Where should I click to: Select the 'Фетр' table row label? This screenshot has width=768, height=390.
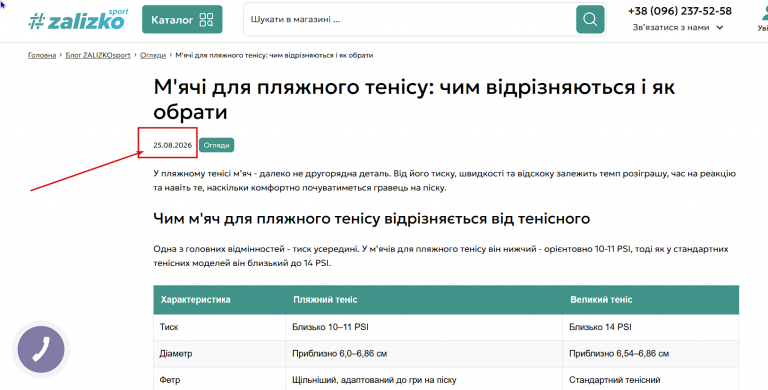(170, 380)
